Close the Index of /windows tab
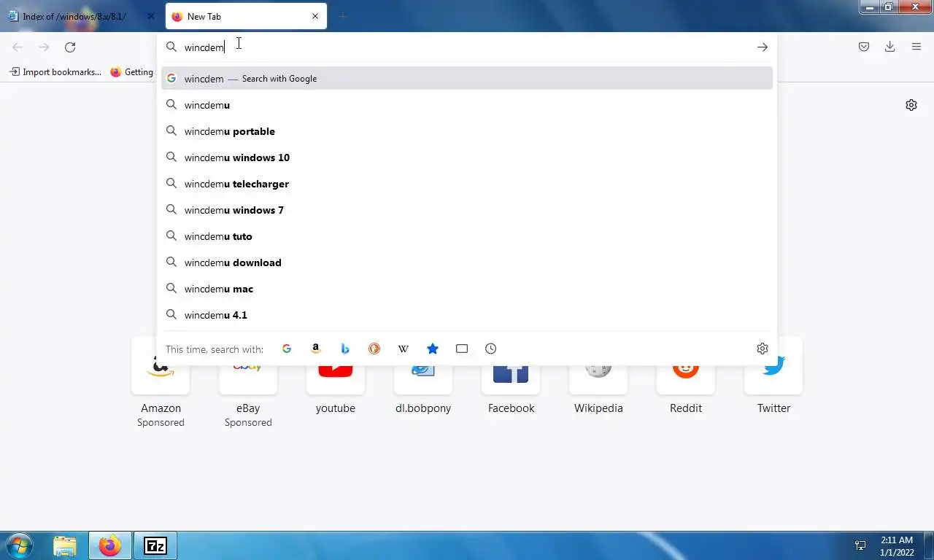This screenshot has height=560, width=934. (x=151, y=16)
